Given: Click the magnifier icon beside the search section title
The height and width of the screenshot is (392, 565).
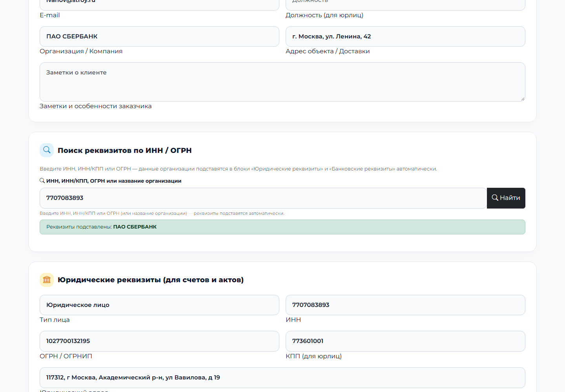Looking at the screenshot, I should coord(47,150).
